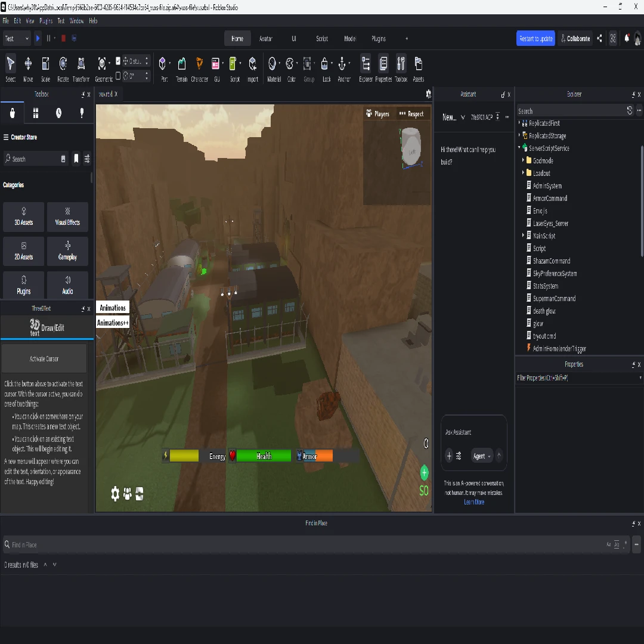Click the green plus money button
644x644 pixels.
[x=425, y=473]
